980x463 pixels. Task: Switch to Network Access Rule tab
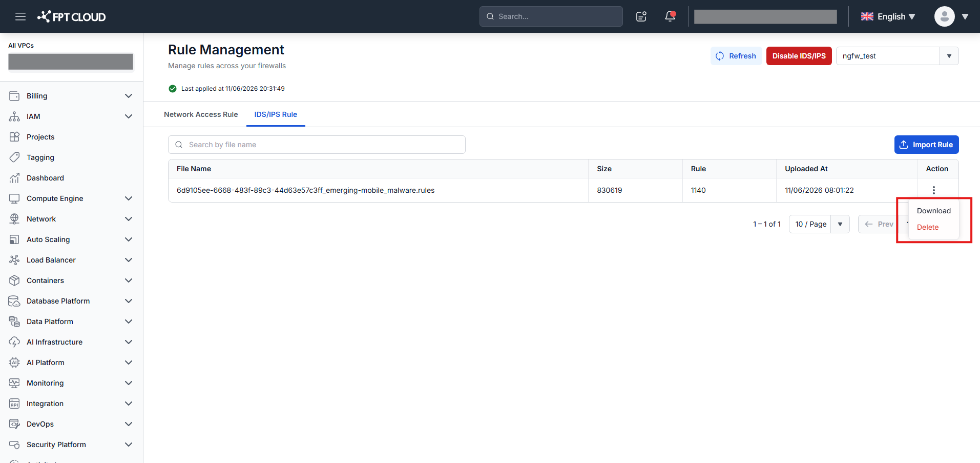click(201, 114)
